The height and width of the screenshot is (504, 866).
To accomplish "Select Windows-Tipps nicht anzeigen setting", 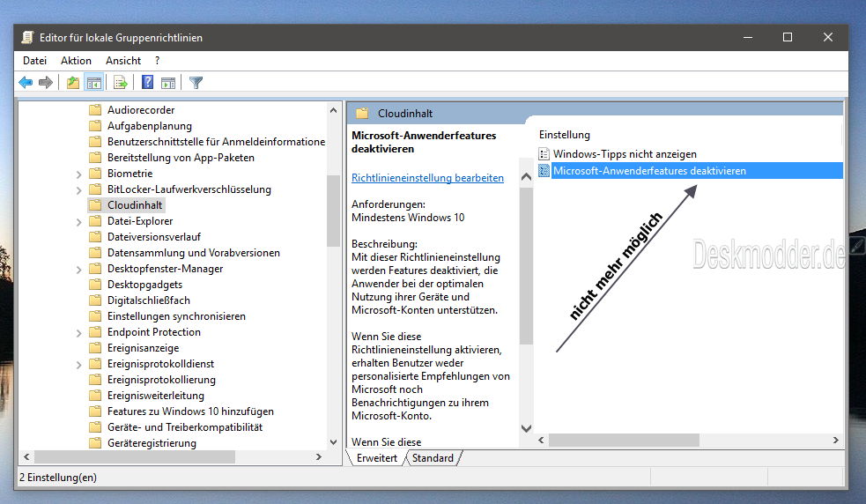I will click(625, 153).
